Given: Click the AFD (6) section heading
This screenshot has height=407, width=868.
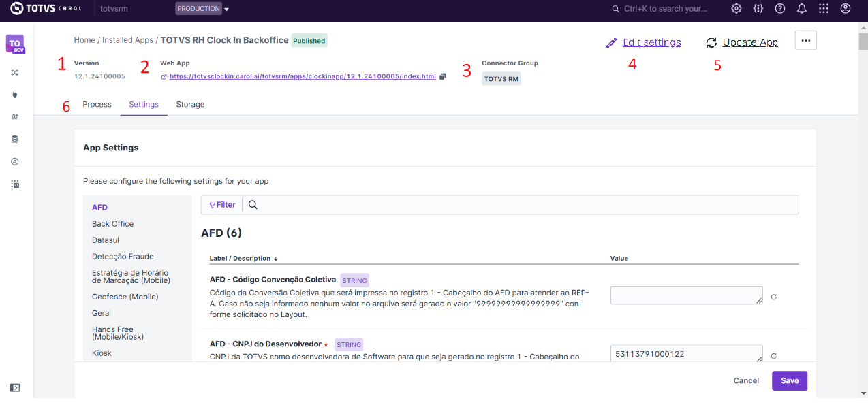Looking at the screenshot, I should 221,233.
